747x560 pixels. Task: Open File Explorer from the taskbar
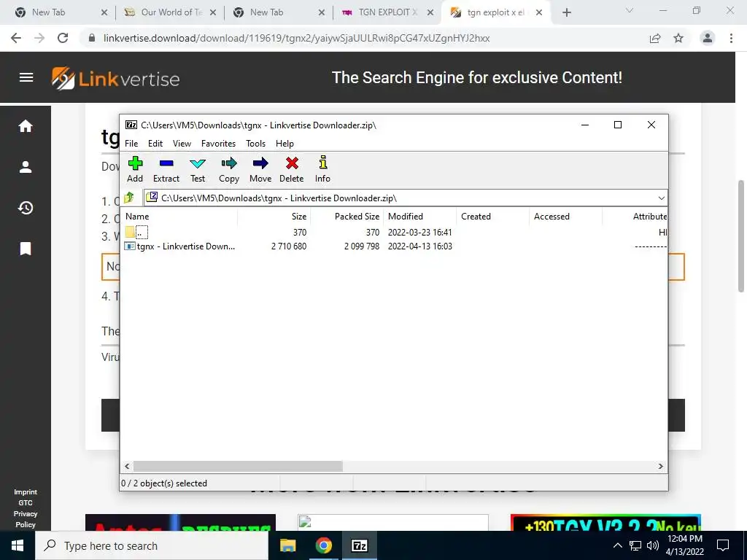287,545
